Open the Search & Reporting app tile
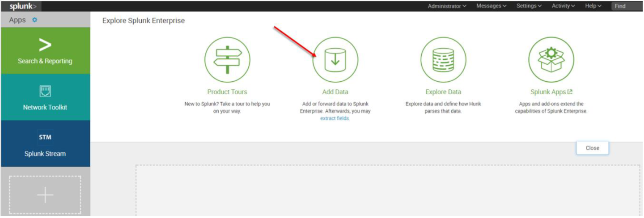 click(x=45, y=50)
